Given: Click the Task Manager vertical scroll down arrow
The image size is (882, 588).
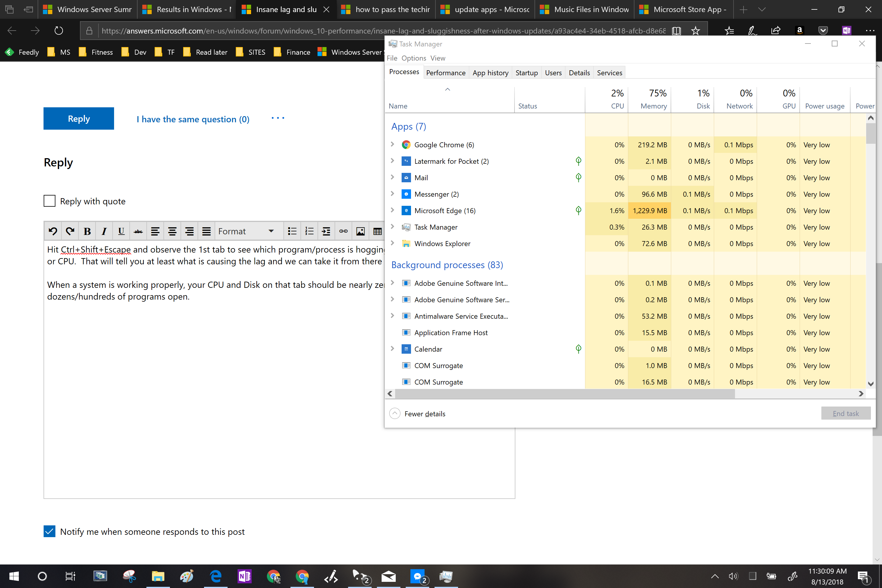Looking at the screenshot, I should (871, 384).
